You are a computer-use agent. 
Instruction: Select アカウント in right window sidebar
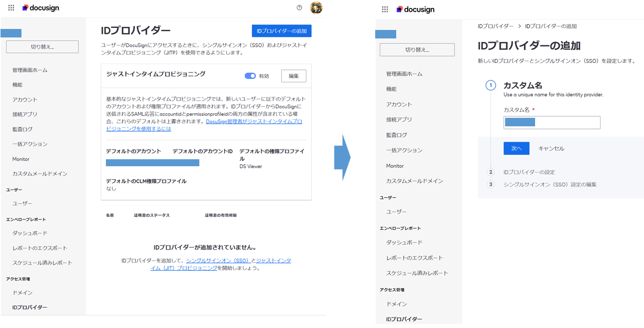pyautogui.click(x=399, y=104)
